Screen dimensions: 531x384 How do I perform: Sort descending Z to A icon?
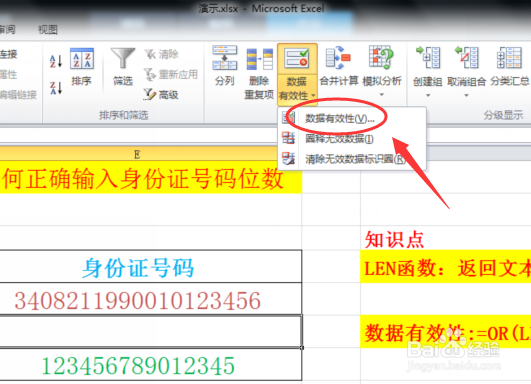(x=56, y=88)
